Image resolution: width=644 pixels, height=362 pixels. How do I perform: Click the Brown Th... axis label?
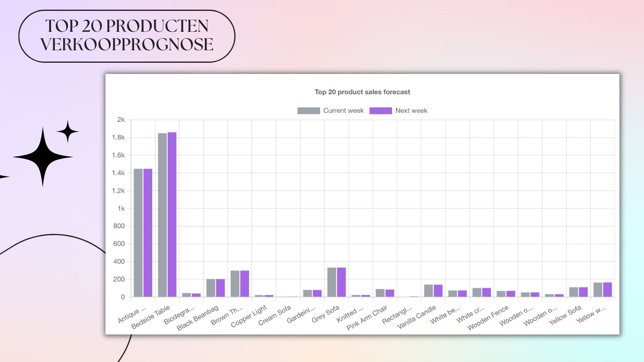pos(227,316)
